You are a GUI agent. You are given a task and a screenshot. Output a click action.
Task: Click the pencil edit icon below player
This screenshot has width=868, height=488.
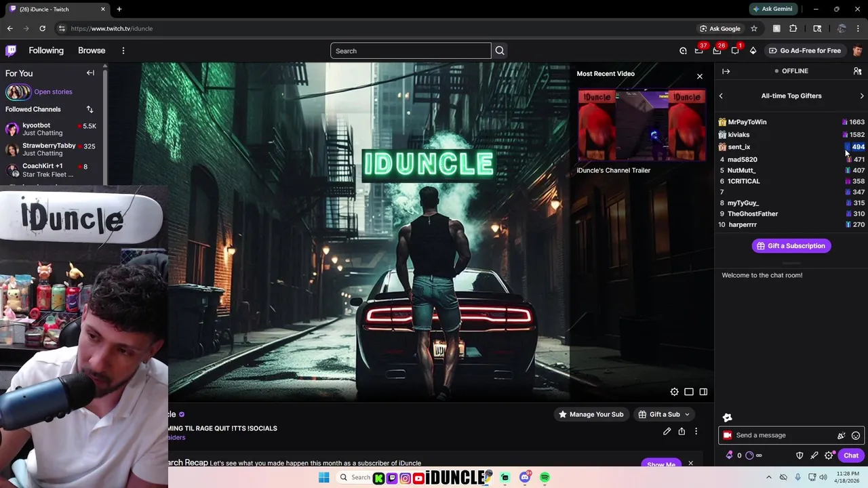point(667,431)
